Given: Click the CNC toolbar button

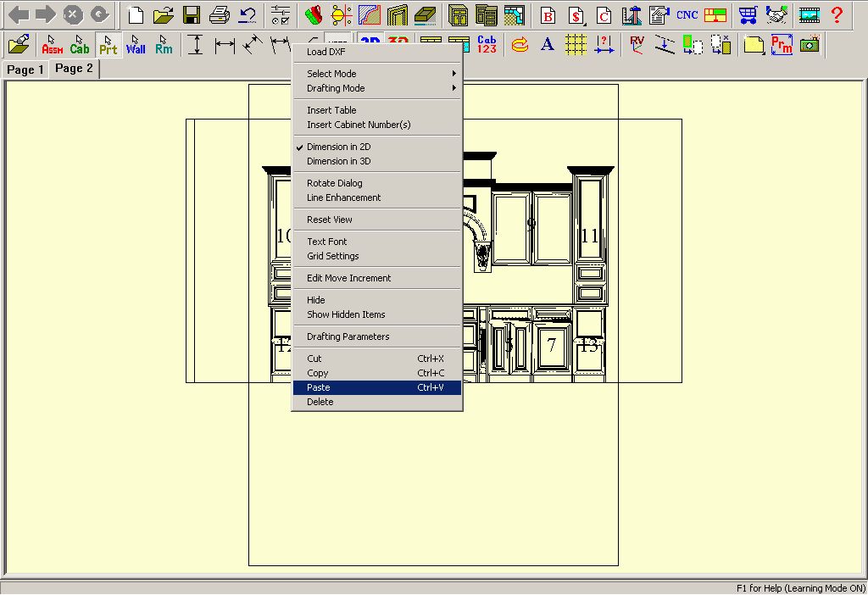Looking at the screenshot, I should [687, 15].
